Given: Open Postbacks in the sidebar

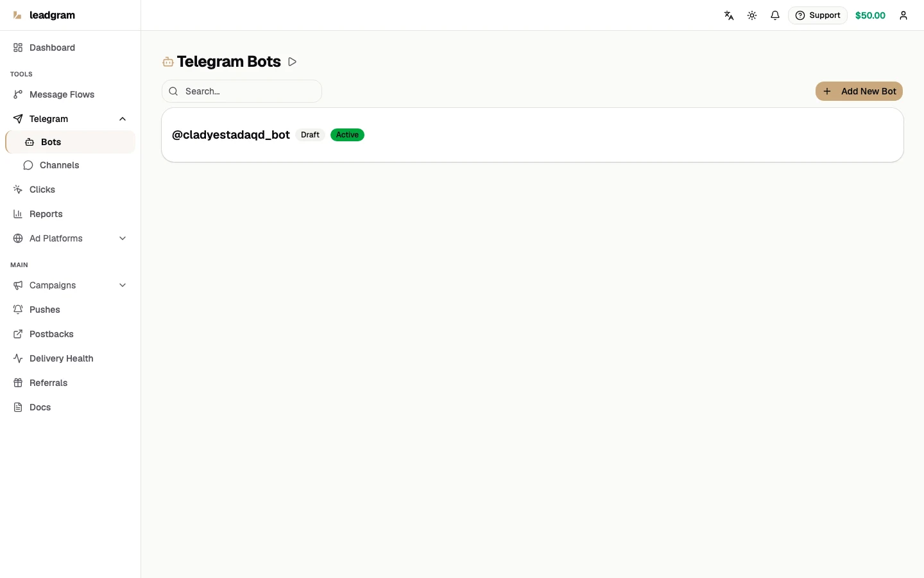Looking at the screenshot, I should coord(70,334).
